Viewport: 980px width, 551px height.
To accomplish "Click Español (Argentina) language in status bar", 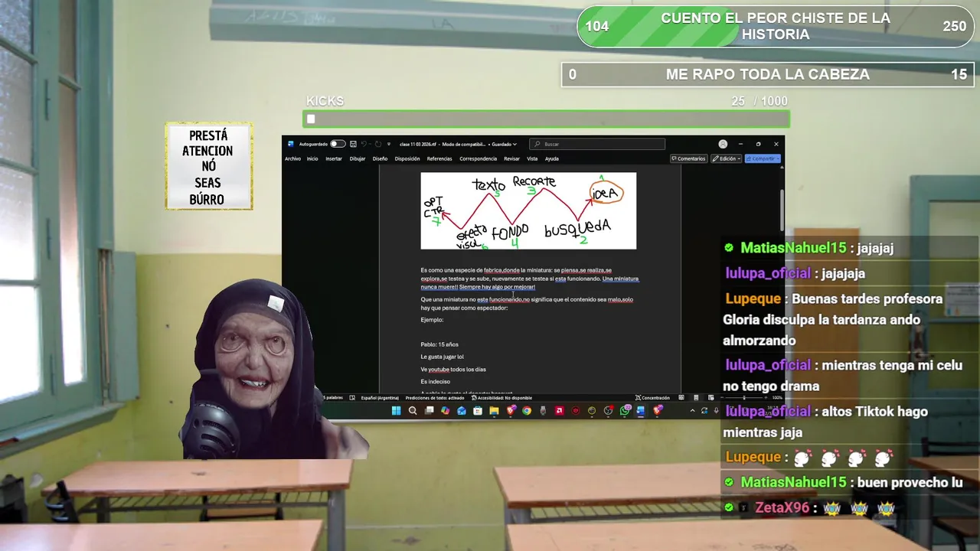I will pyautogui.click(x=380, y=398).
